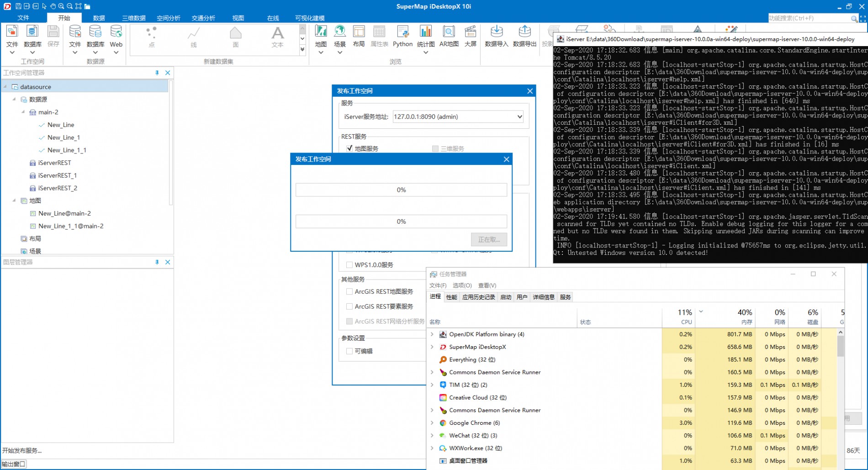Open 详细信息 tab in Task Manager
Viewport: 868px width, 470px height.
point(543,297)
